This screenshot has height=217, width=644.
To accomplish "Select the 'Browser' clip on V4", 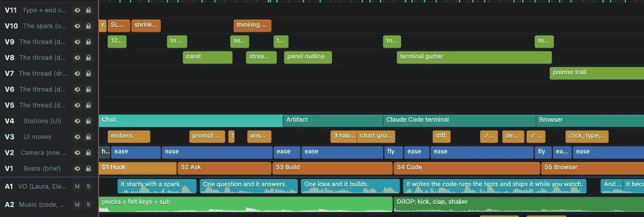I will pos(590,121).
